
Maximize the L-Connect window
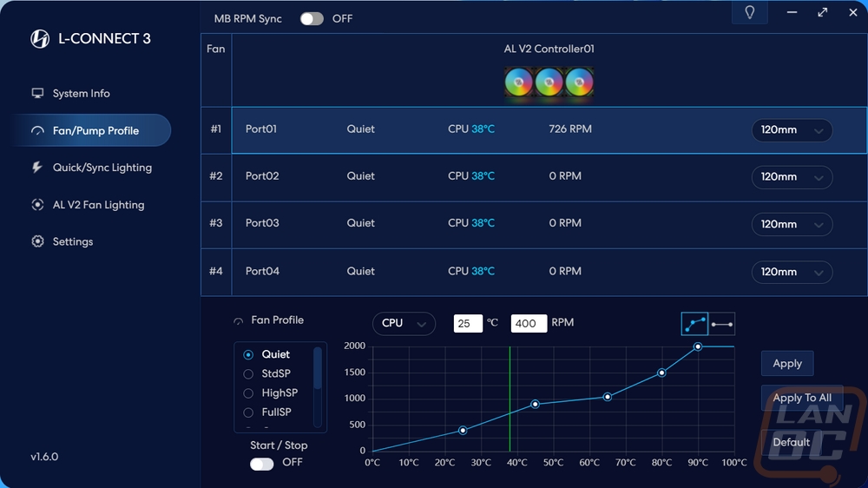pos(823,12)
